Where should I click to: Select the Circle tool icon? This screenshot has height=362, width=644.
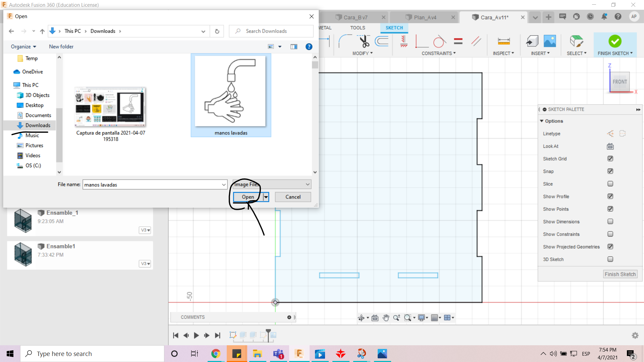tap(439, 41)
